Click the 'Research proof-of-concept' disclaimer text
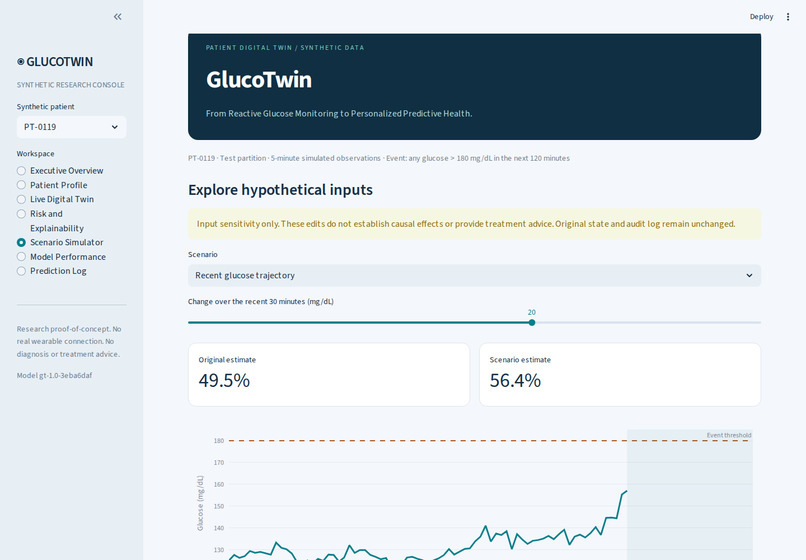 69,341
